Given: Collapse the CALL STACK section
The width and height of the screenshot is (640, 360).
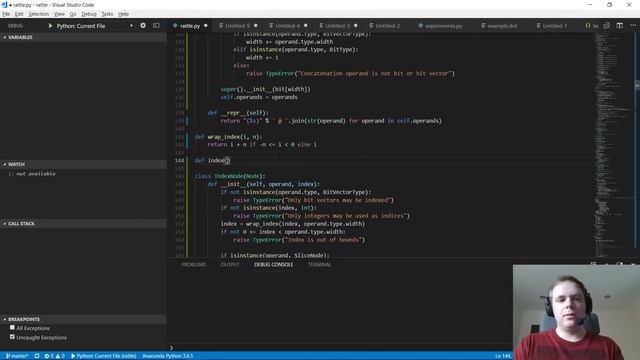Looking at the screenshot, I should point(83,224).
